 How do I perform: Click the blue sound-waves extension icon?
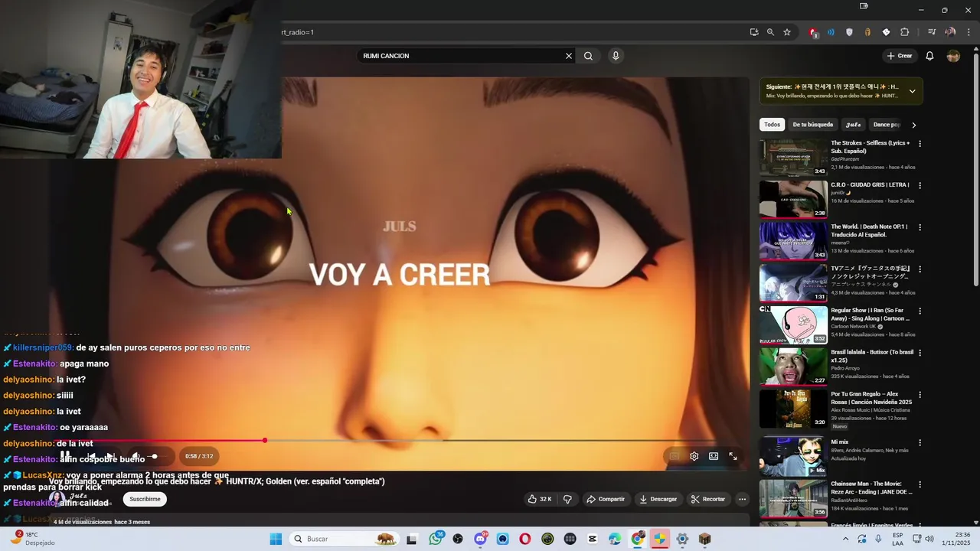(831, 32)
